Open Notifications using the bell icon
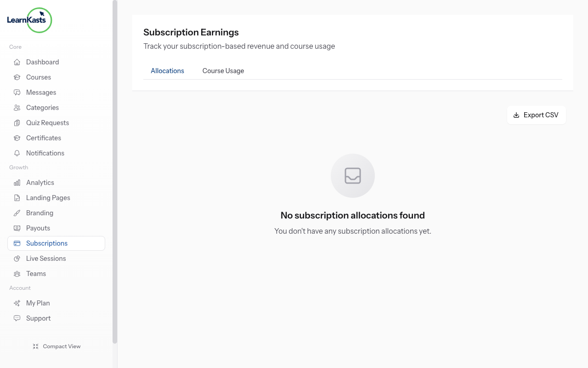Viewport: 588px width, 368px height. [17, 153]
